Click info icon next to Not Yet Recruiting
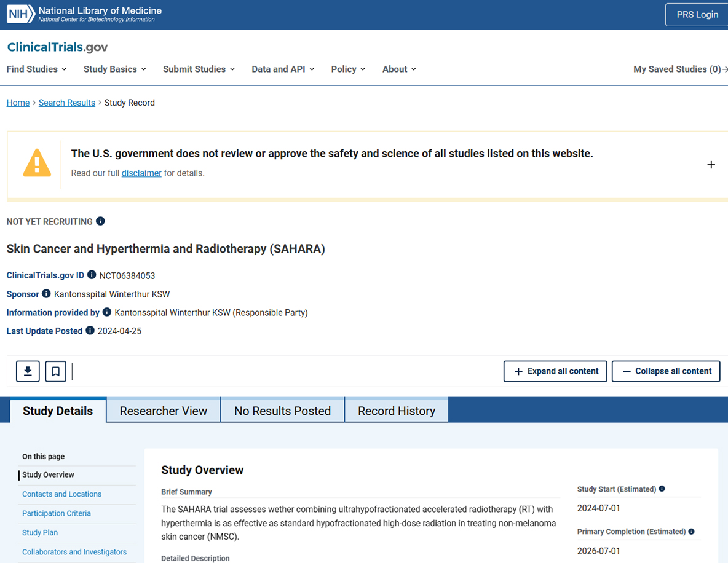Screen dimensions: 728x563 (x=100, y=221)
